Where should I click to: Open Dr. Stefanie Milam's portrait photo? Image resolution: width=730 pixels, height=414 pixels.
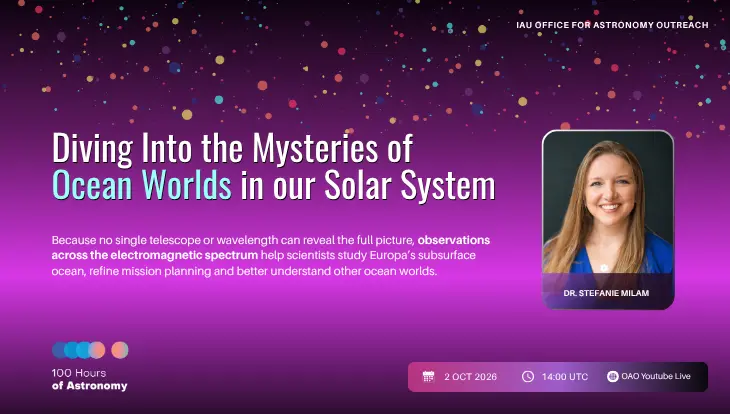click(608, 203)
